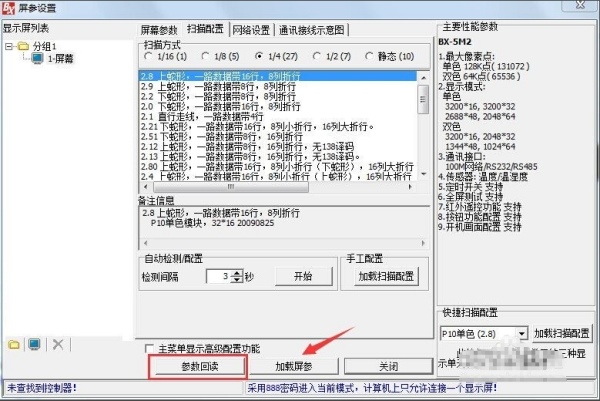Image resolution: width=600 pixels, height=401 pixels.
Task: Click 备注信息 scroll right arrow
Action: click(x=423, y=243)
